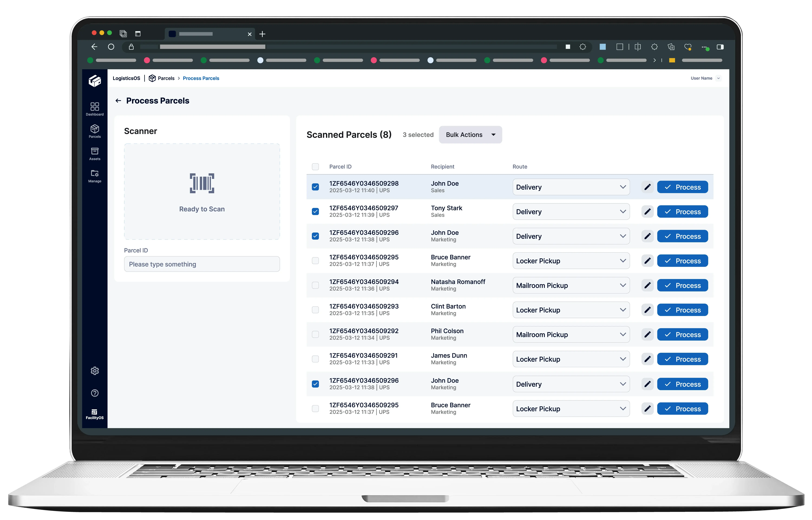
Task: Open route dropdown for parcel 1ZF6546Y0346509298
Action: [571, 187]
